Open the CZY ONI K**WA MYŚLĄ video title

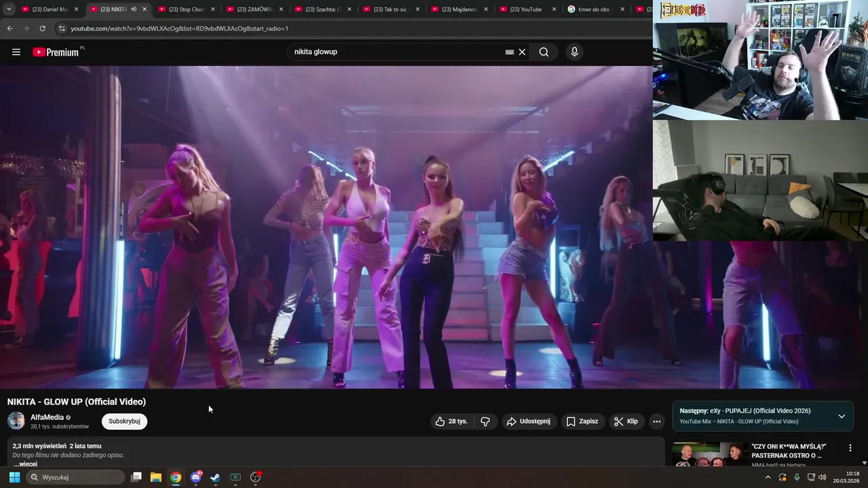point(789,451)
